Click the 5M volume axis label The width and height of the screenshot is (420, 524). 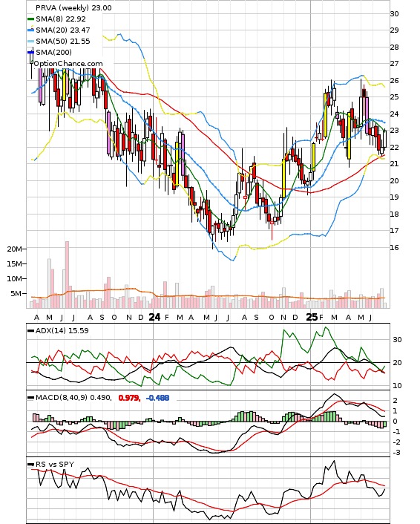point(16,294)
